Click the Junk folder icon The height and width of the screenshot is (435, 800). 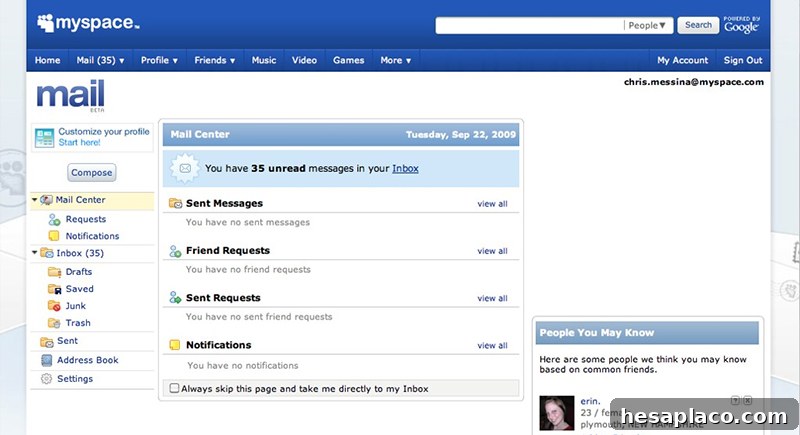pos(54,306)
